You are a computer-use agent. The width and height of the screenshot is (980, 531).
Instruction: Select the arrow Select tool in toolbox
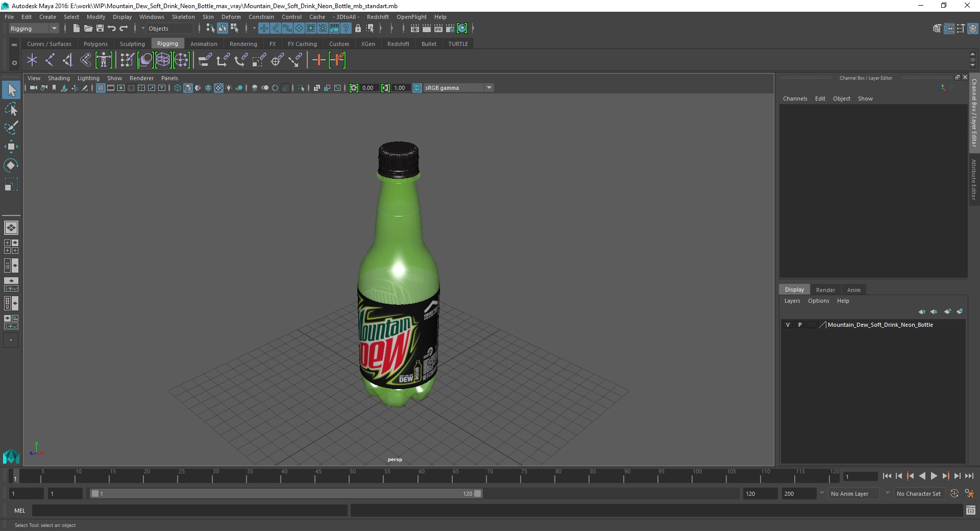11,90
